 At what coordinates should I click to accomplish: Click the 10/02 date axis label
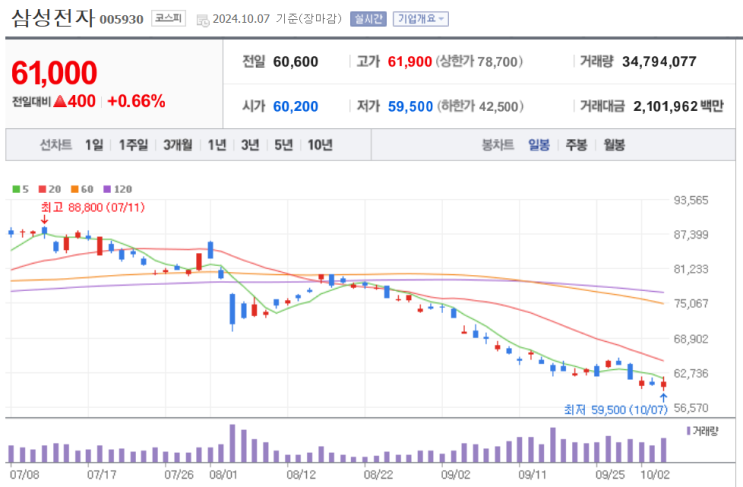pyautogui.click(x=655, y=474)
